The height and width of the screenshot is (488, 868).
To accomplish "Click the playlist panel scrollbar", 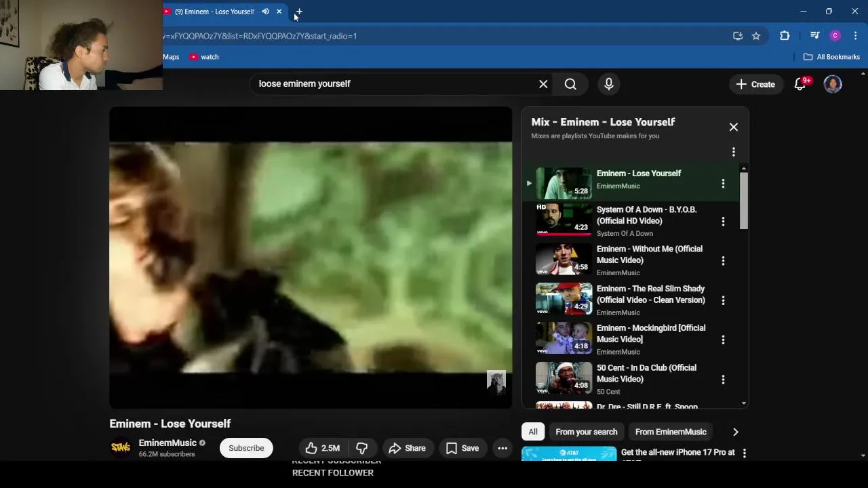I will point(744,201).
